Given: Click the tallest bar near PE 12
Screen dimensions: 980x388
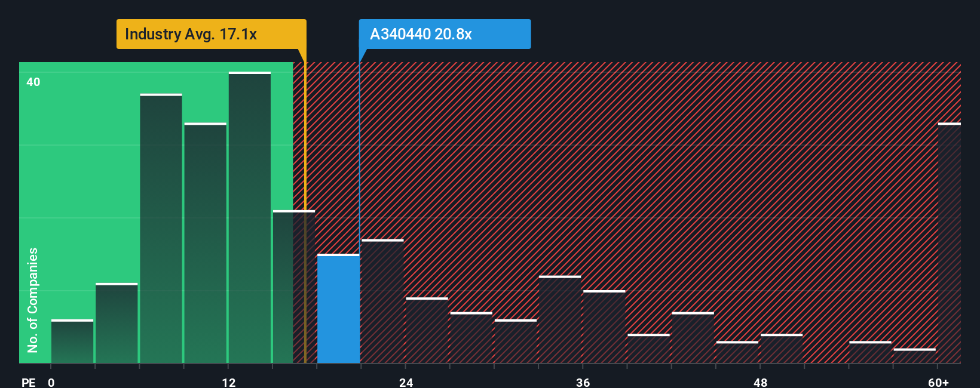Looking at the screenshot, I should 250,217.
